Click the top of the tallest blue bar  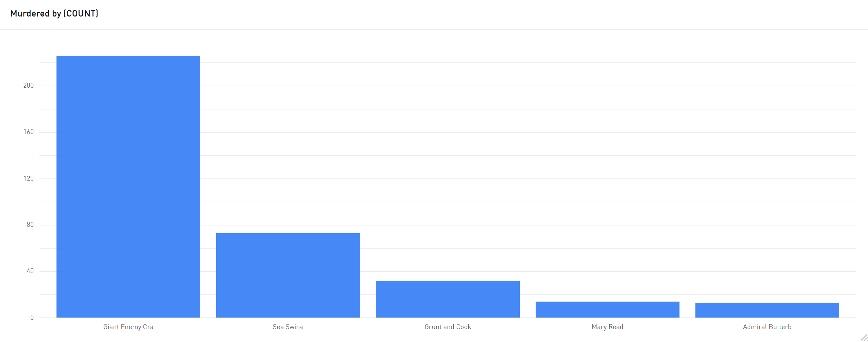128,57
